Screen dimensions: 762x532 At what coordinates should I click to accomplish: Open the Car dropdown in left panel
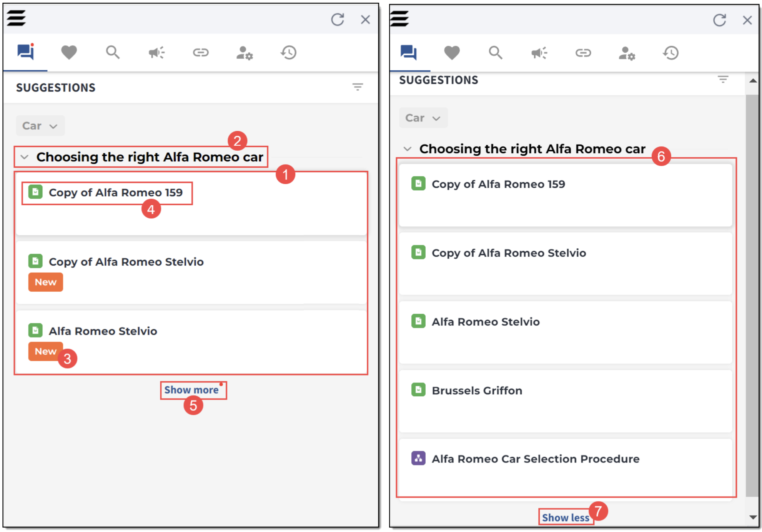tap(40, 126)
